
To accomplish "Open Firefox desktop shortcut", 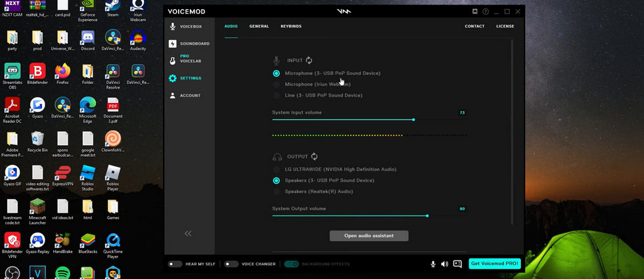I will [62, 74].
